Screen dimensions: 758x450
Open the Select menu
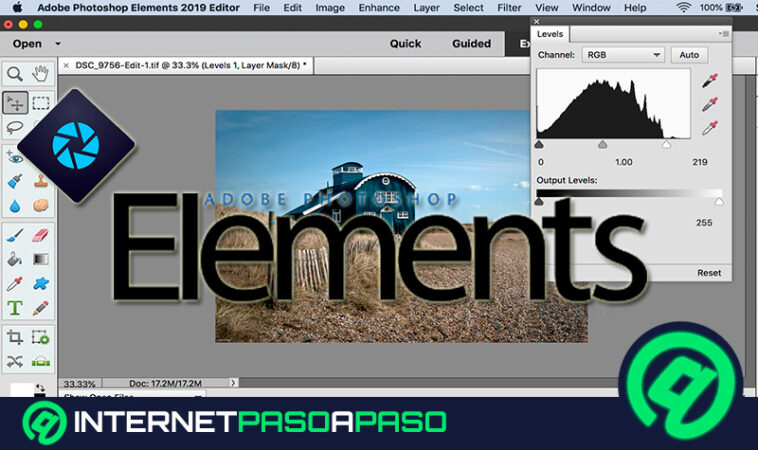click(468, 8)
